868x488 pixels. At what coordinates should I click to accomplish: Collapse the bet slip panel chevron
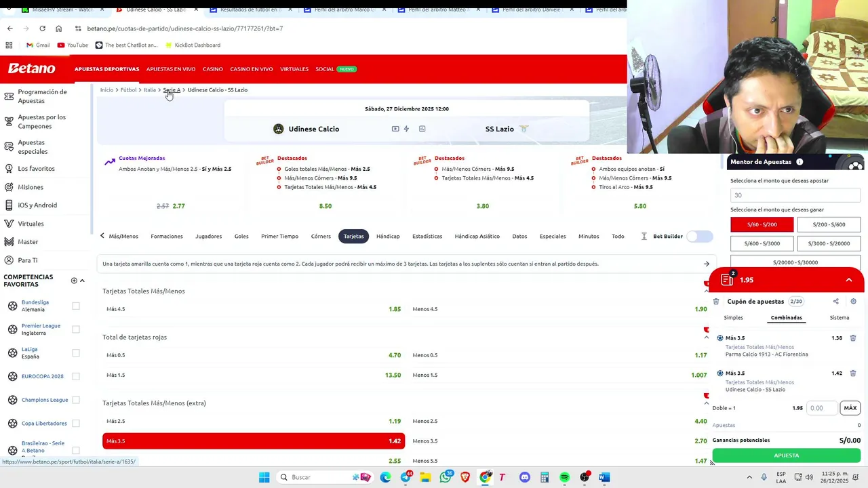click(x=848, y=280)
